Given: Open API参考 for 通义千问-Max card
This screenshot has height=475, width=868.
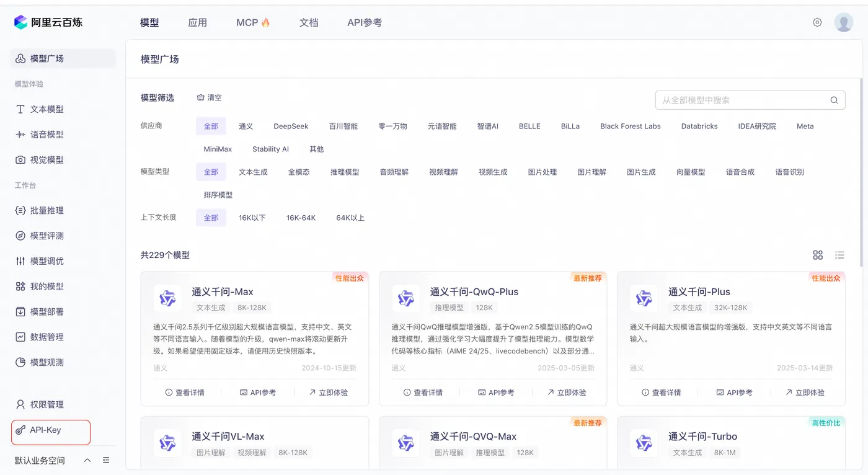Looking at the screenshot, I should pyautogui.click(x=258, y=393).
